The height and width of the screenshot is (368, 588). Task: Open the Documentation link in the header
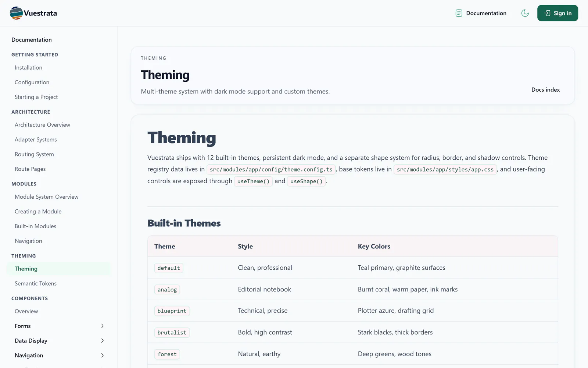pyautogui.click(x=481, y=13)
